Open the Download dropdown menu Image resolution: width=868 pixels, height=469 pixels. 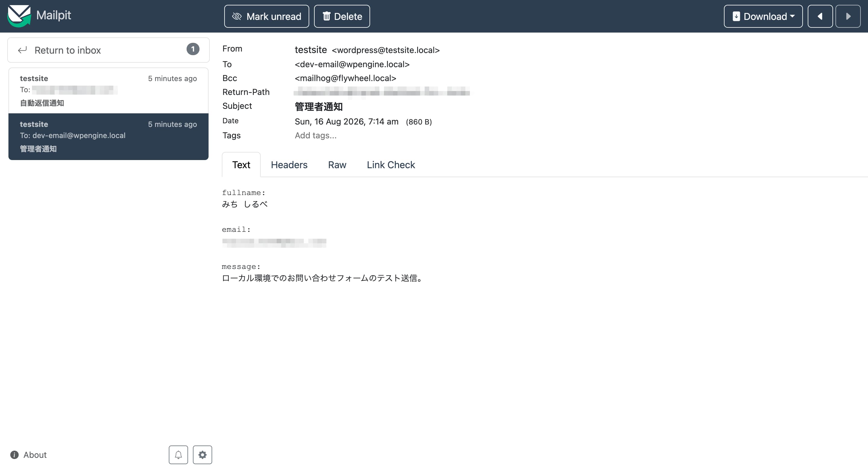pos(763,16)
